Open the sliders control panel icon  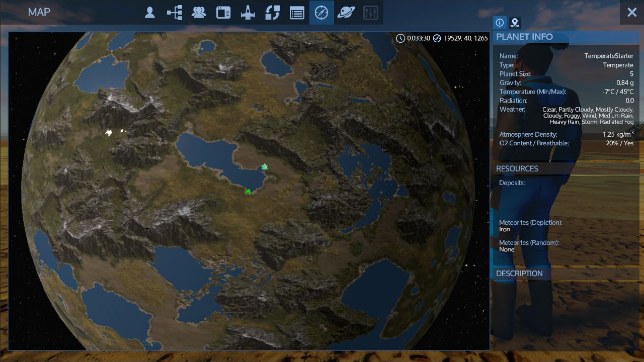371,13
